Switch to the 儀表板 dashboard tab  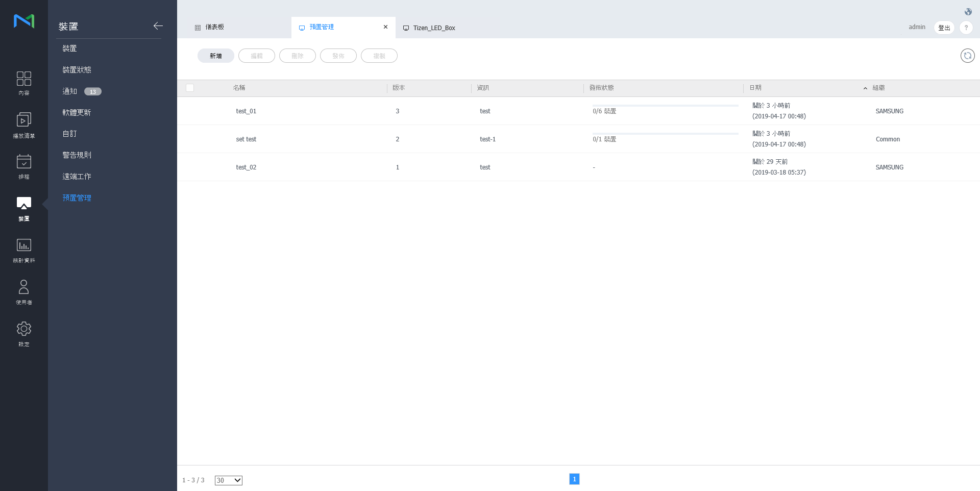point(214,27)
